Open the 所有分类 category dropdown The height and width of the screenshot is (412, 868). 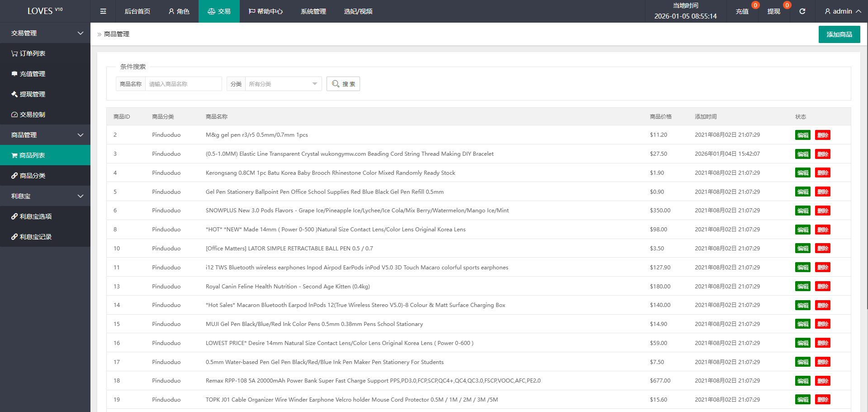[283, 84]
